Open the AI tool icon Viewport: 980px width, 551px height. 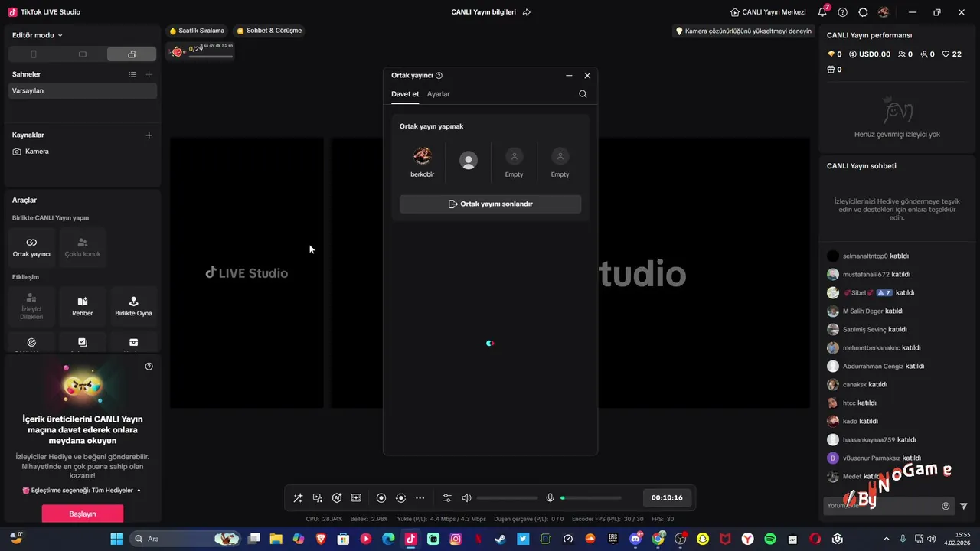point(337,498)
